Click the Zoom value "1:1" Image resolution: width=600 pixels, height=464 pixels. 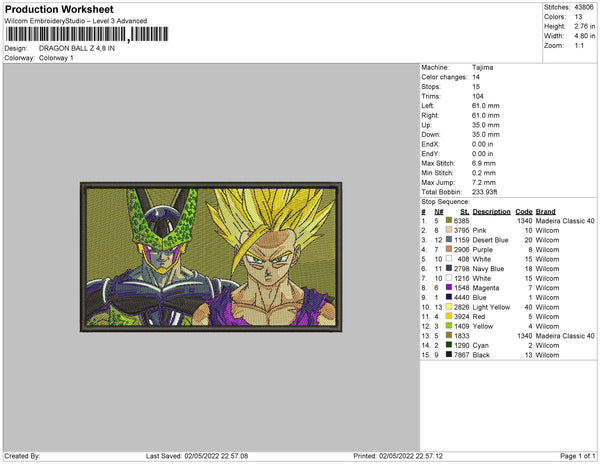[579, 46]
